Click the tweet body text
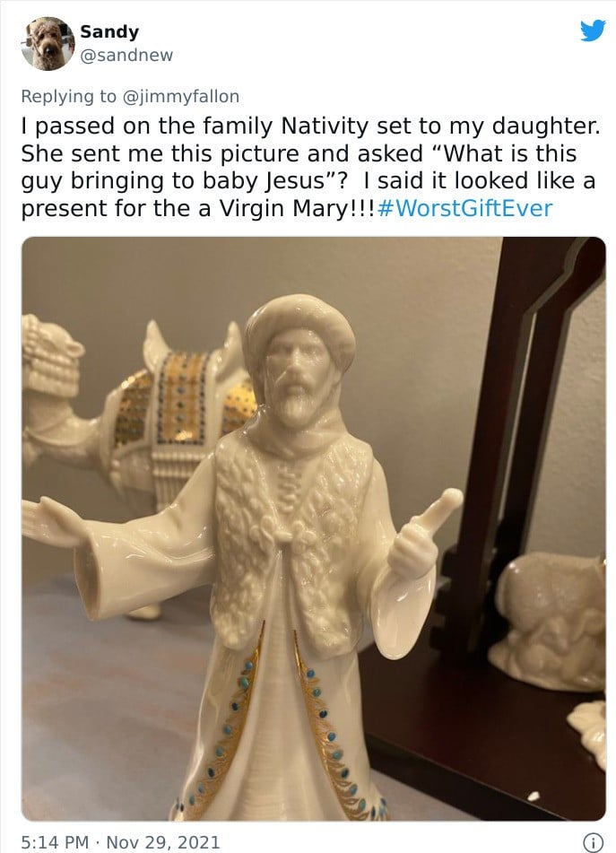616x853 pixels. click(305, 168)
